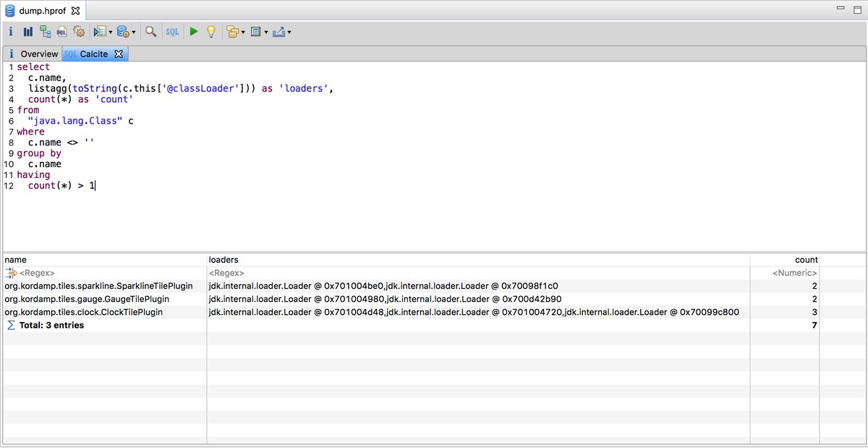Viewport: 868px width, 448px height.
Task: Click the 'group by' keyword line
Action: click(x=39, y=153)
